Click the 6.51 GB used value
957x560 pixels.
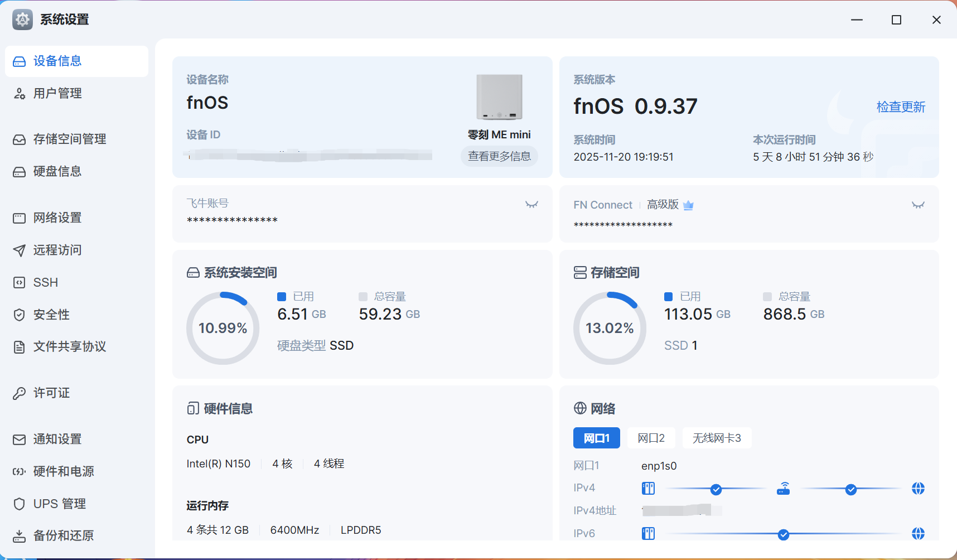(302, 314)
